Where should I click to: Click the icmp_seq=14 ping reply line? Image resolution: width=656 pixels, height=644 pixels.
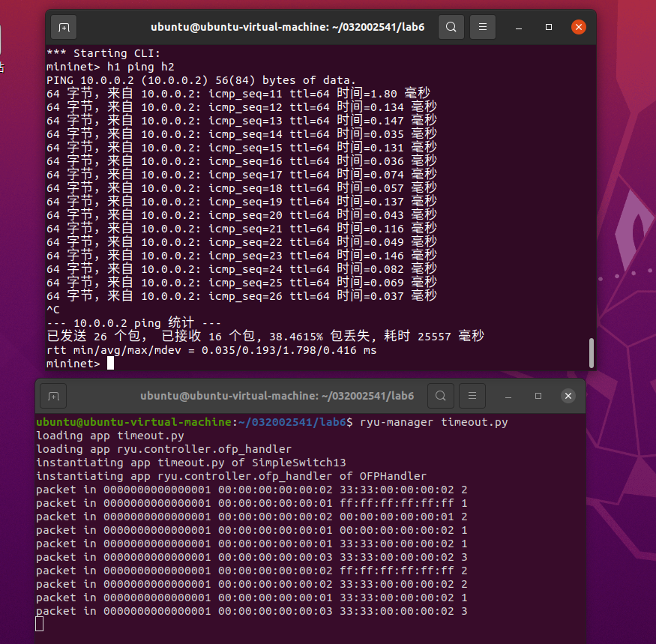click(241, 134)
